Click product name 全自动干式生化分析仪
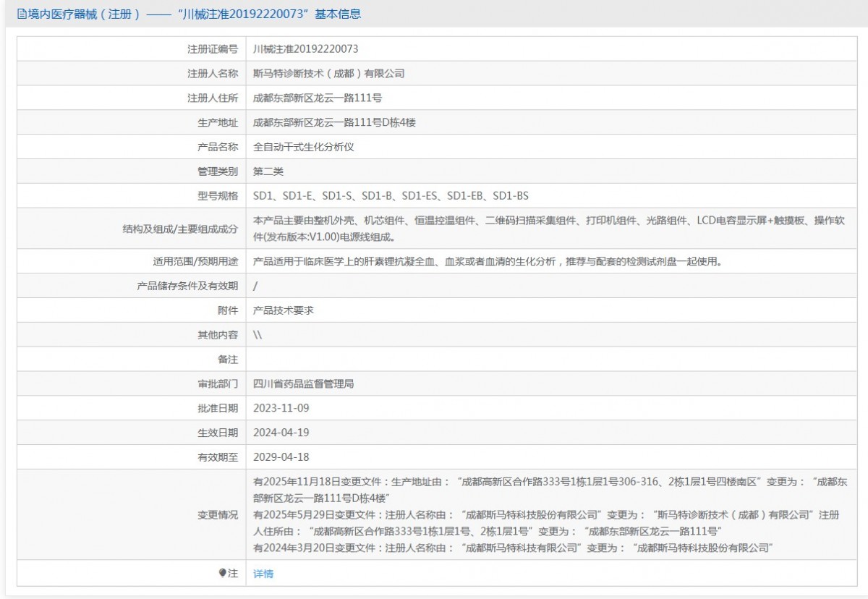Viewport: 868px width, 599px height. tap(304, 147)
